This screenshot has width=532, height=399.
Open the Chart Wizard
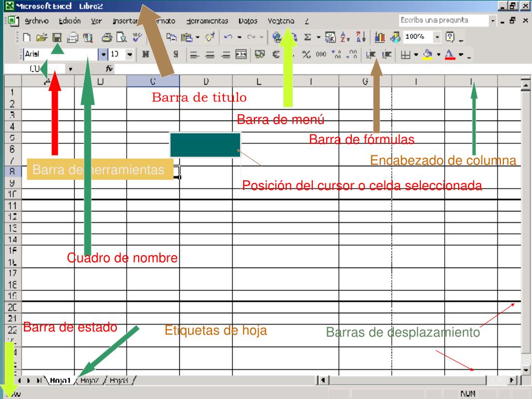(380, 37)
